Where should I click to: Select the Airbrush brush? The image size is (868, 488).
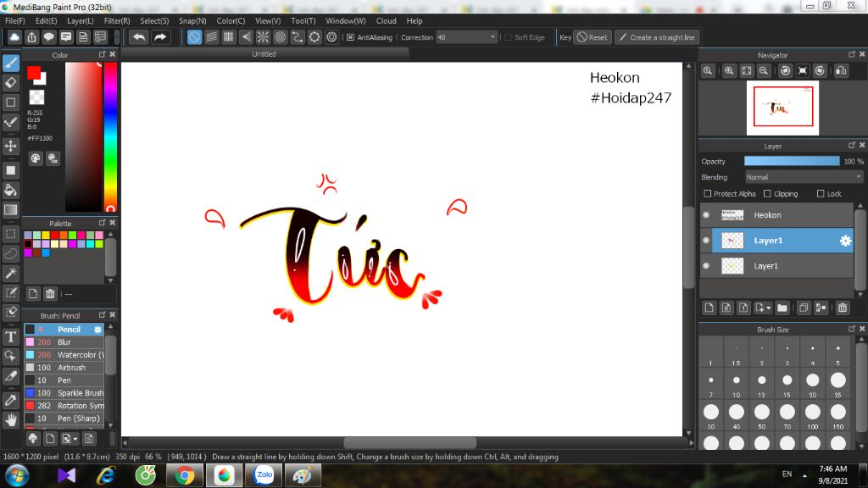pos(64,368)
